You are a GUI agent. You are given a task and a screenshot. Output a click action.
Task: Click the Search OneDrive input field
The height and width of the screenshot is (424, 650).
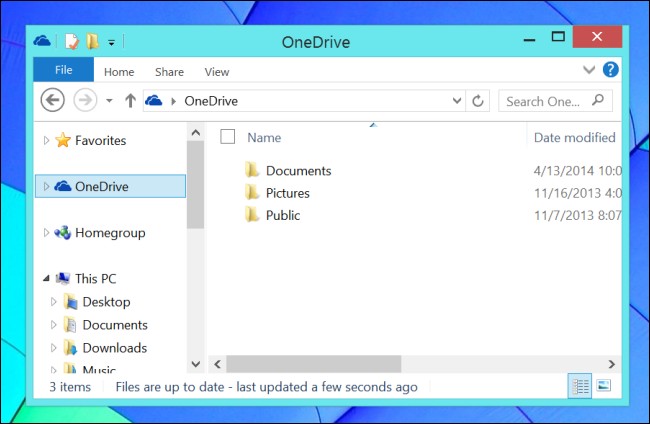click(x=555, y=101)
